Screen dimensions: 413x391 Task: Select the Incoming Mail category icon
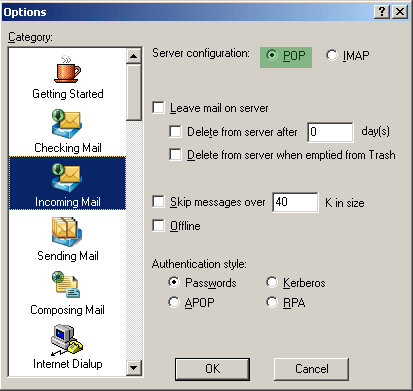67,178
